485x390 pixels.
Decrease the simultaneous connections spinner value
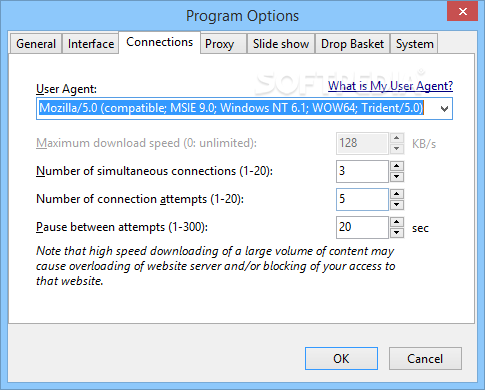tap(397, 177)
